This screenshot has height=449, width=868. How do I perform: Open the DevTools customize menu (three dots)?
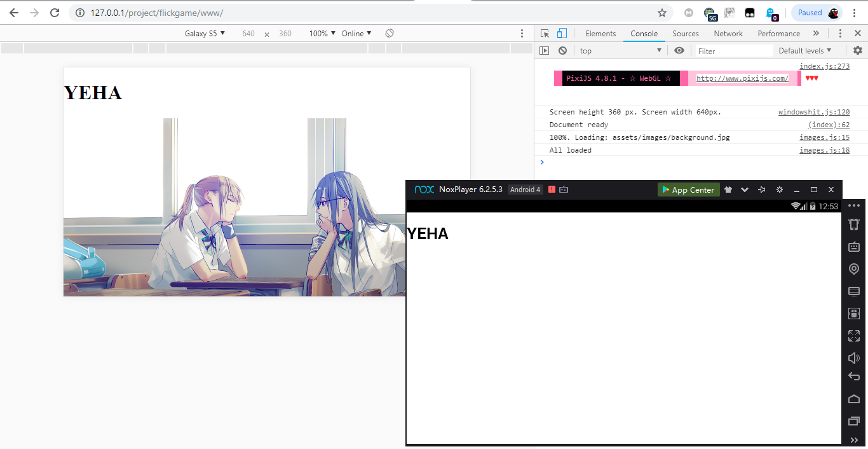pos(840,34)
